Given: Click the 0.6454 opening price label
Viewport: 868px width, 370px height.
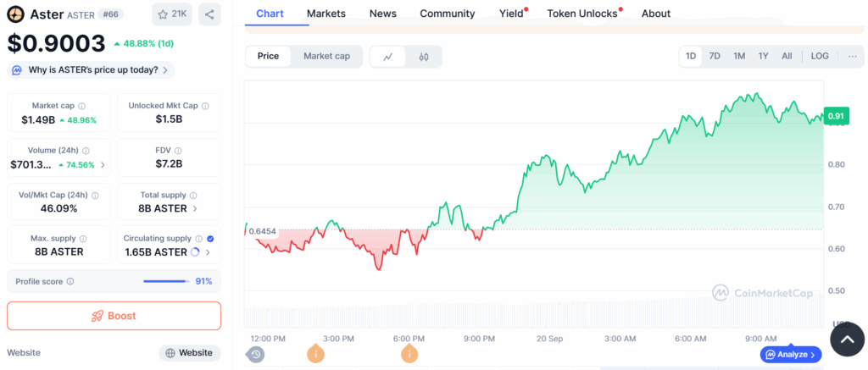Looking at the screenshot, I should pyautogui.click(x=263, y=231).
